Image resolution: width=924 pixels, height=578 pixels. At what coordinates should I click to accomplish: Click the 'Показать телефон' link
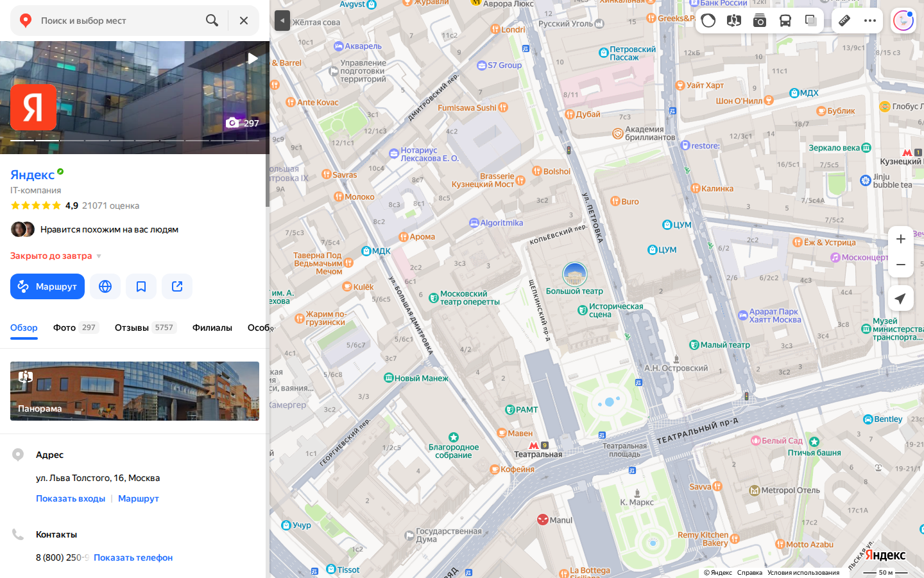click(x=133, y=557)
